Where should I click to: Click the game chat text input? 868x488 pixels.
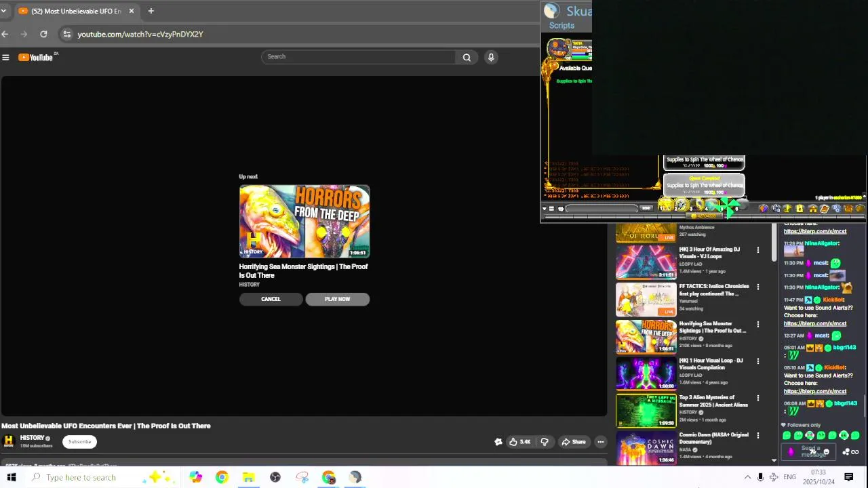(602, 208)
